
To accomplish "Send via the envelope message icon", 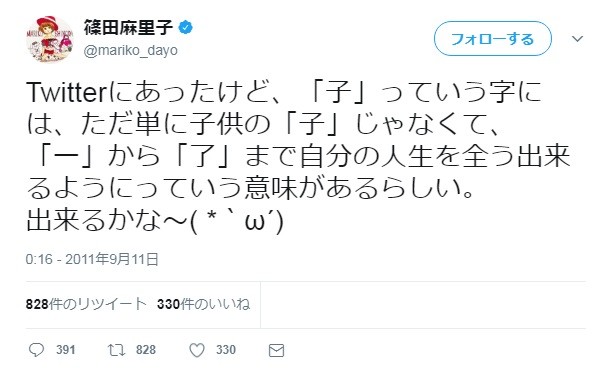I will [x=276, y=350].
